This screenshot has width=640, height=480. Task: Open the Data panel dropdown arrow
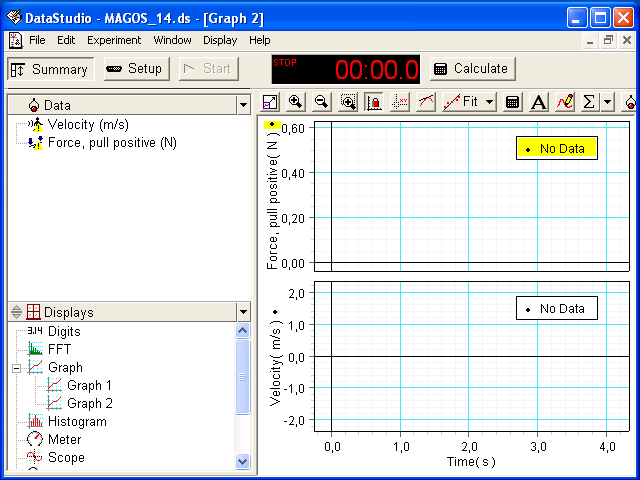click(x=243, y=105)
